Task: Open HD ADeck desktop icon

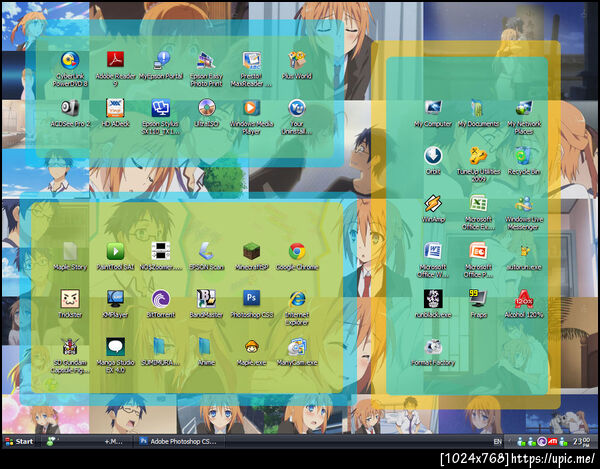Action: click(x=115, y=108)
